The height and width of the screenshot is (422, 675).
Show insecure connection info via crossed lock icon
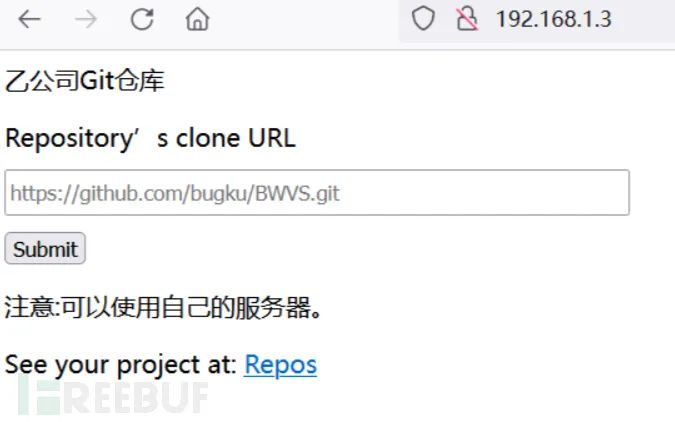[467, 19]
